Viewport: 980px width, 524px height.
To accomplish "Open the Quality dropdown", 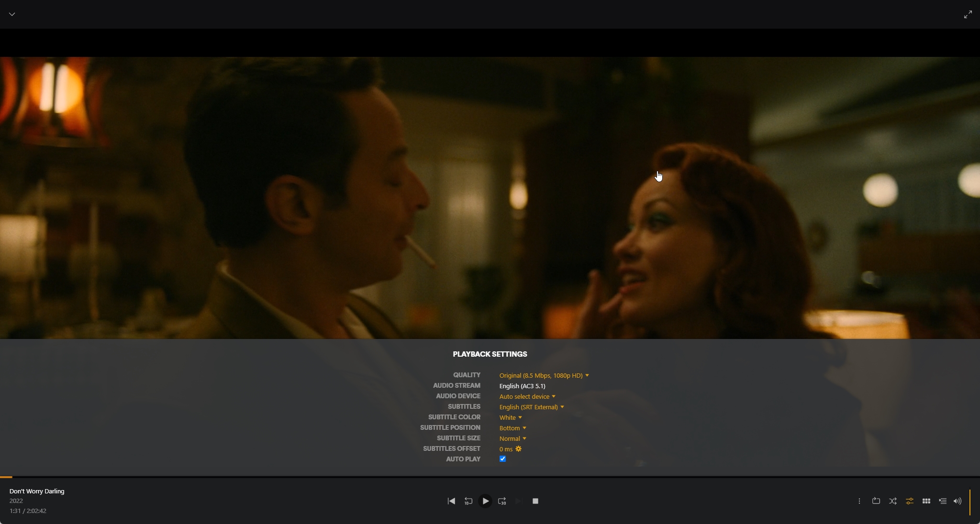I will 544,375.
